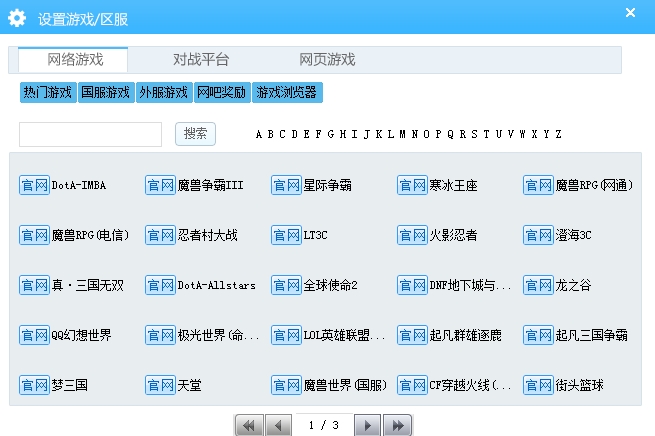Select the game 寒冰王座
655x436 pixels.
point(454,185)
